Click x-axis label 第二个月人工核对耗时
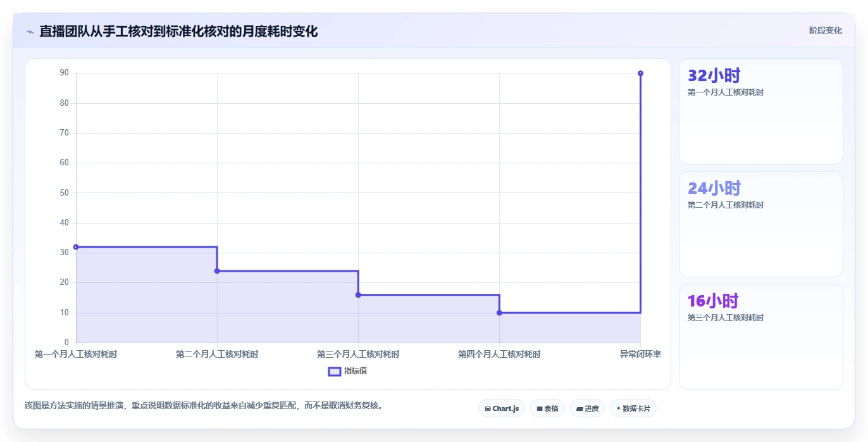Image resolution: width=868 pixels, height=442 pixels. 217,355
